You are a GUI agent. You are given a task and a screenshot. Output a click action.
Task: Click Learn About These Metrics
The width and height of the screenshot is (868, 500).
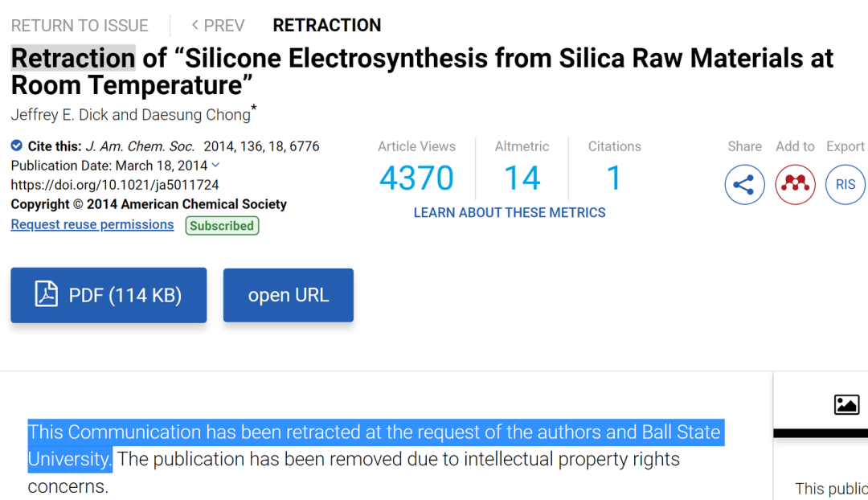[x=510, y=213]
